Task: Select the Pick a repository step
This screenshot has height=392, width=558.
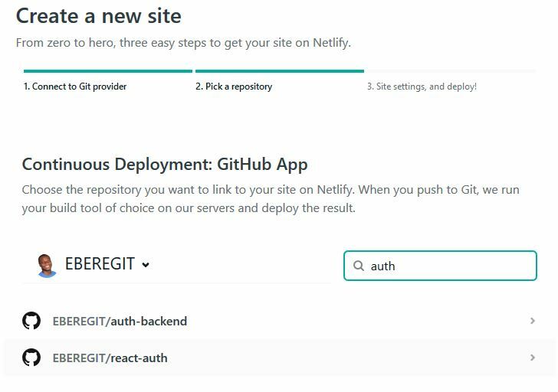Action: pos(234,87)
